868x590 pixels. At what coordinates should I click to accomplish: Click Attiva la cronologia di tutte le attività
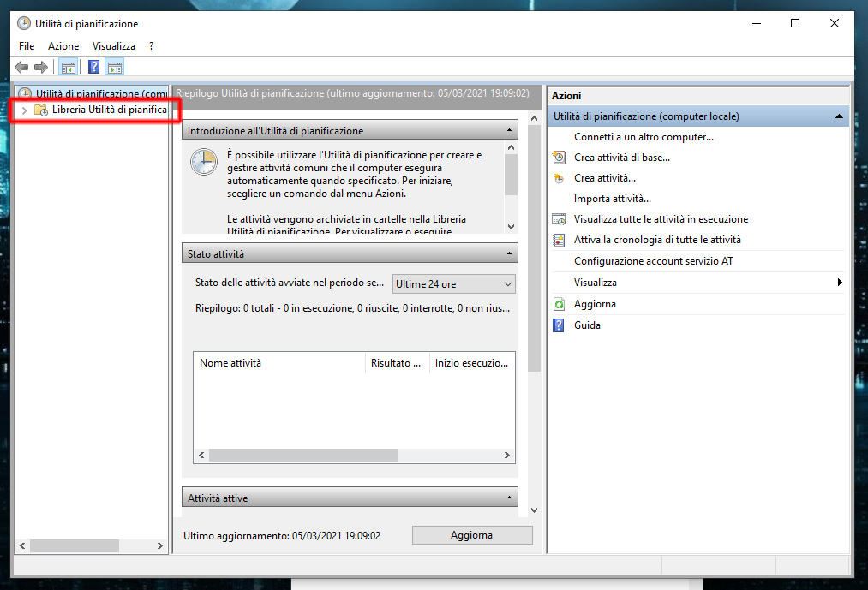click(656, 240)
